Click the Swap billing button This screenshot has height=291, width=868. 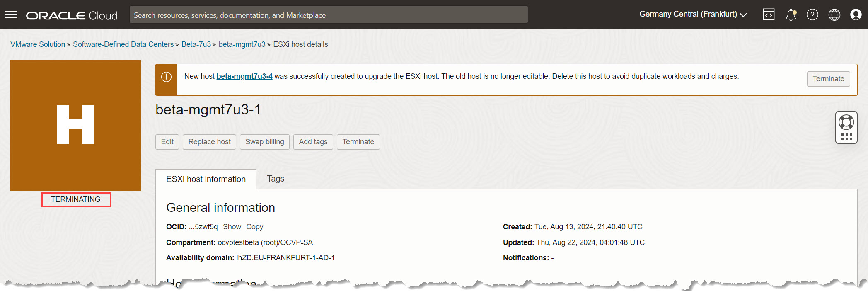(x=265, y=142)
